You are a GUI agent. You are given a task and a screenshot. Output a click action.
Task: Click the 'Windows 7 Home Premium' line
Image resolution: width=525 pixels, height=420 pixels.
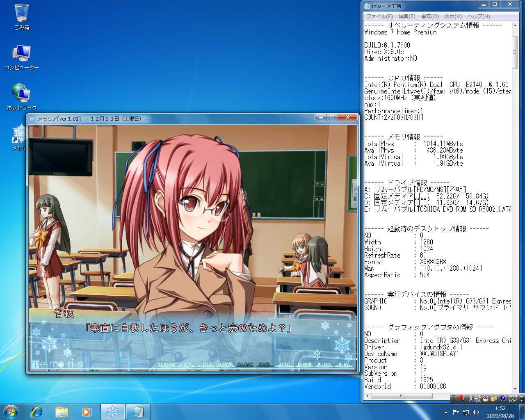[400, 32]
